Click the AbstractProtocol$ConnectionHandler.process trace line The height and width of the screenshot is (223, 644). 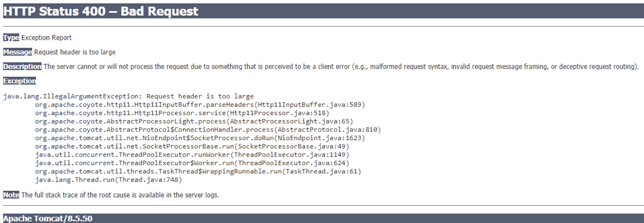coord(208,130)
